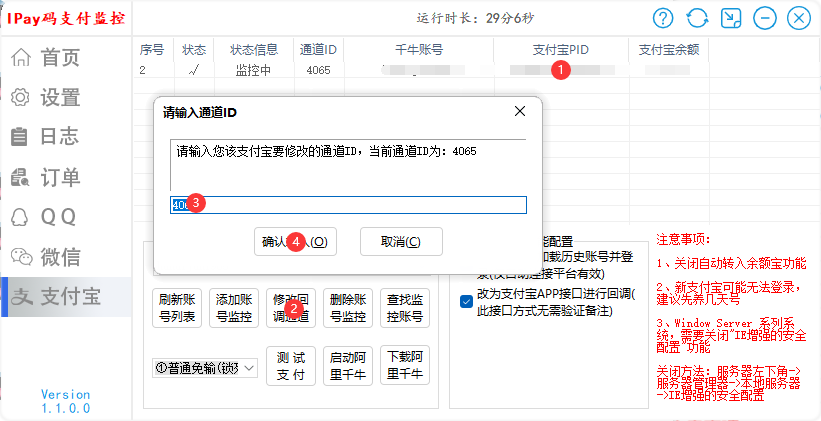Open QQ section in sidebar
Screen dimensions: 821x421
66,217
